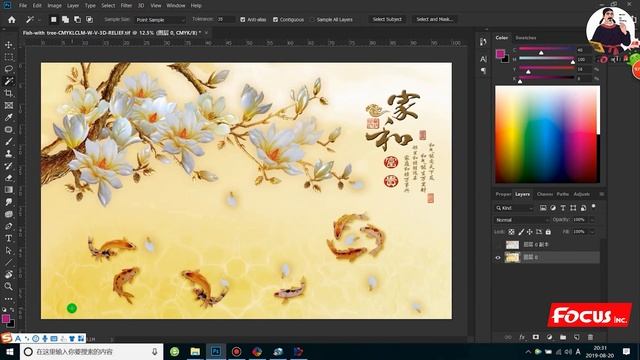Click the Delete layer trash icon
Image resolution: width=640 pixels, height=360 pixels.
pos(590,337)
